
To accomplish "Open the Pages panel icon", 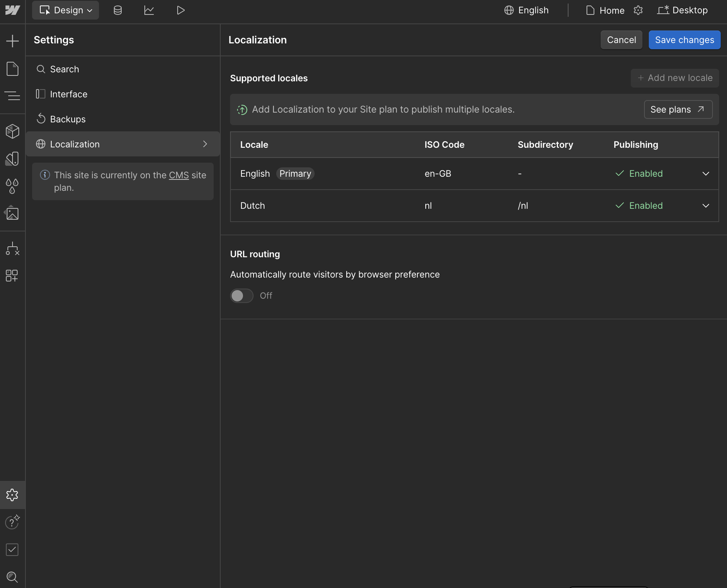I will (13, 69).
